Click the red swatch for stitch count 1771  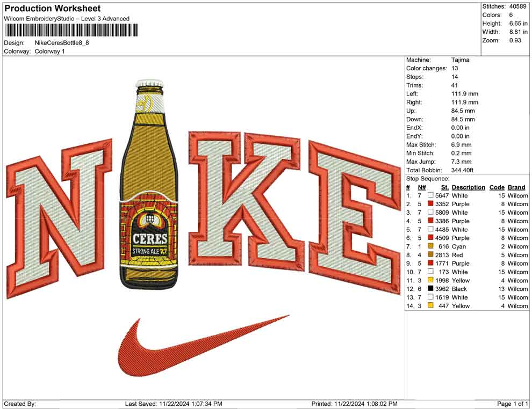point(430,263)
